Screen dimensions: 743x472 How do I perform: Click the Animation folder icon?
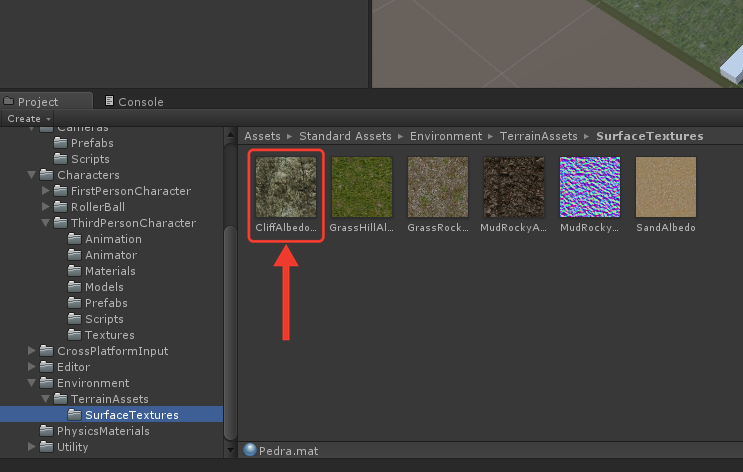click(74, 238)
